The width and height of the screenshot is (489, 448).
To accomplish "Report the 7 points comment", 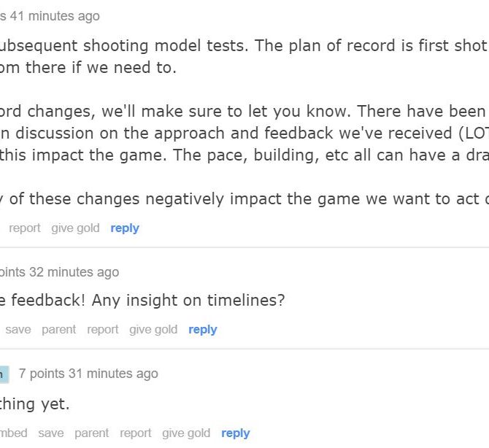I will pyautogui.click(x=135, y=433).
